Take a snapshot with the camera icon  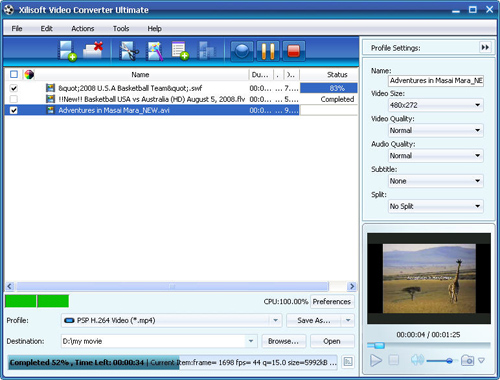click(467, 360)
